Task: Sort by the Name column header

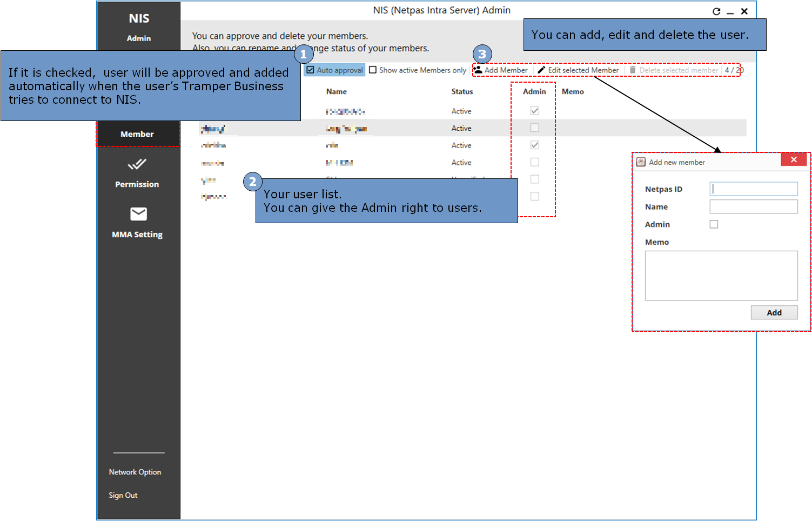Action: (337, 91)
